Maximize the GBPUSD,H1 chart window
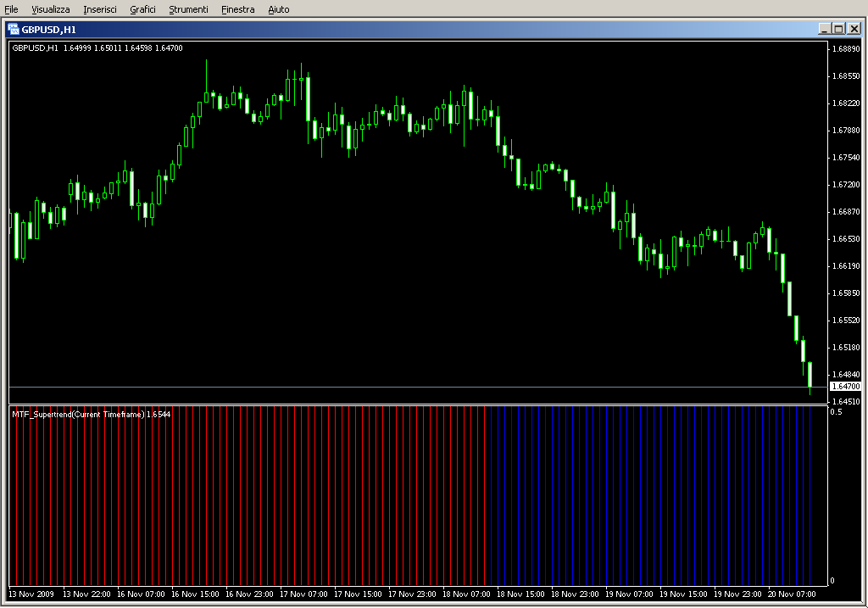 pos(838,29)
